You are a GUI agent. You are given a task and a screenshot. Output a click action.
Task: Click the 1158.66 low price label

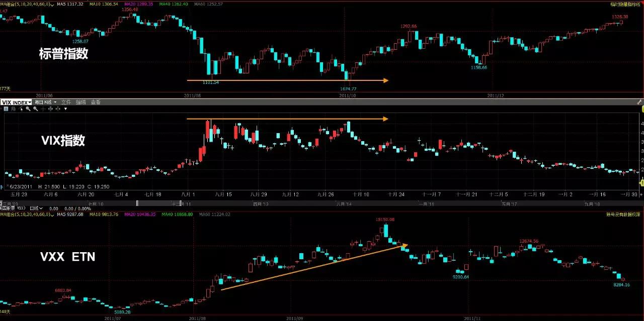click(478, 67)
